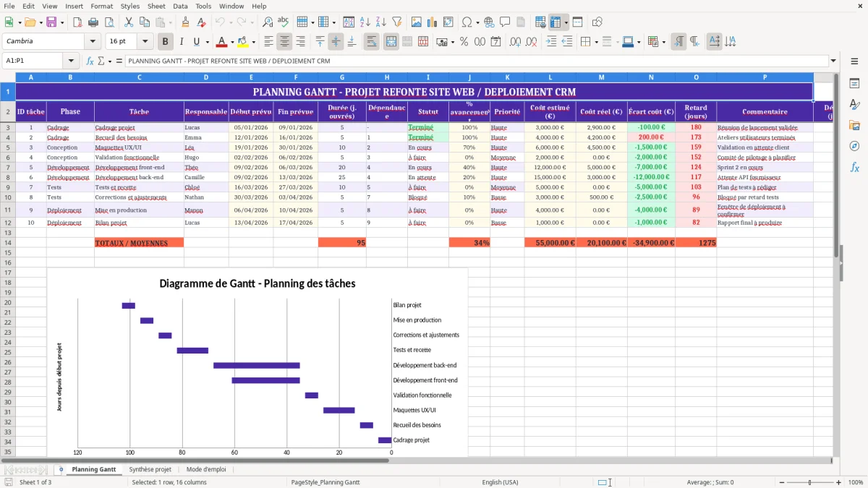Toggle Underline formatting

click(197, 42)
